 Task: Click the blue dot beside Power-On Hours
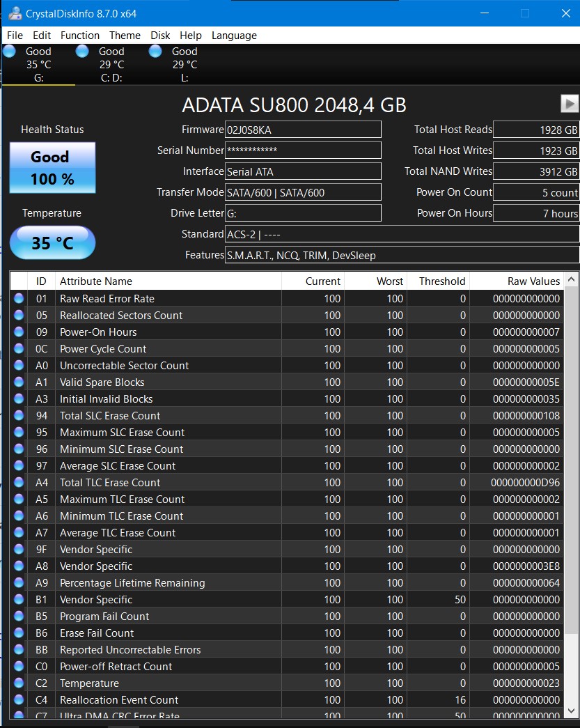pyautogui.click(x=19, y=332)
